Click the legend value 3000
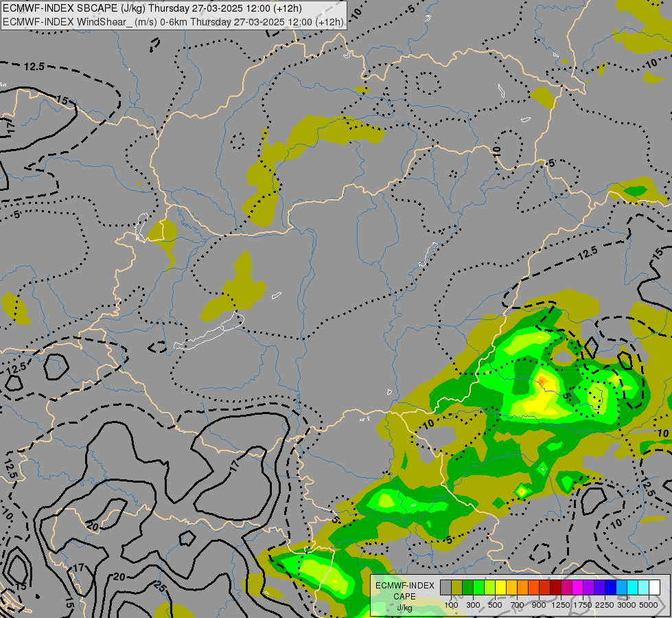The image size is (672, 618). 627,605
